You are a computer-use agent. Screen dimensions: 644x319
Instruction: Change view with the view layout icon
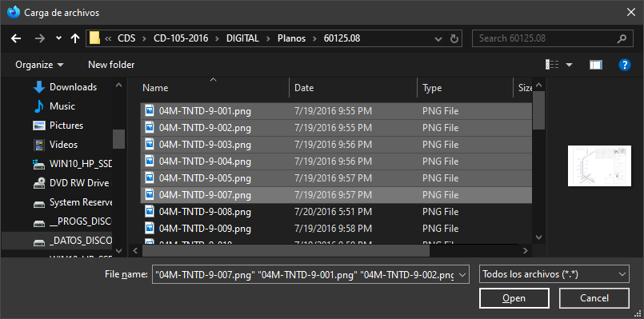552,65
